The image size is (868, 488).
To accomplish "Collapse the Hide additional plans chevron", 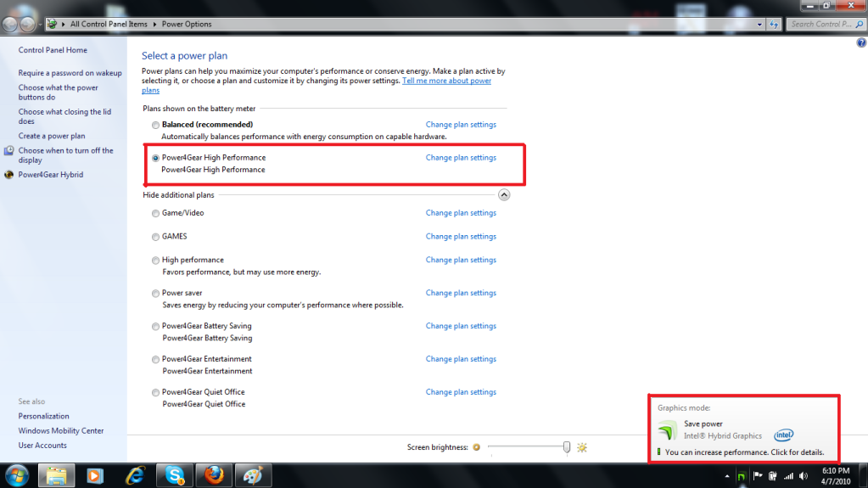I will (504, 195).
